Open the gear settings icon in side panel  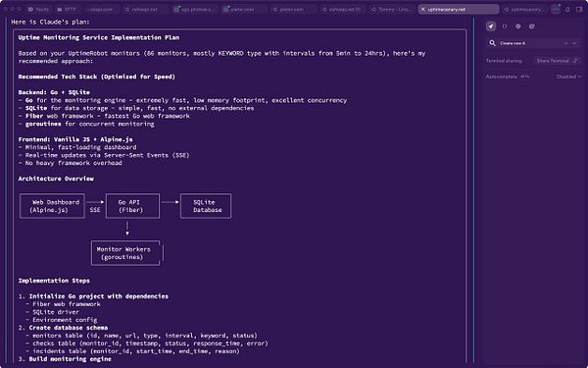(518, 26)
